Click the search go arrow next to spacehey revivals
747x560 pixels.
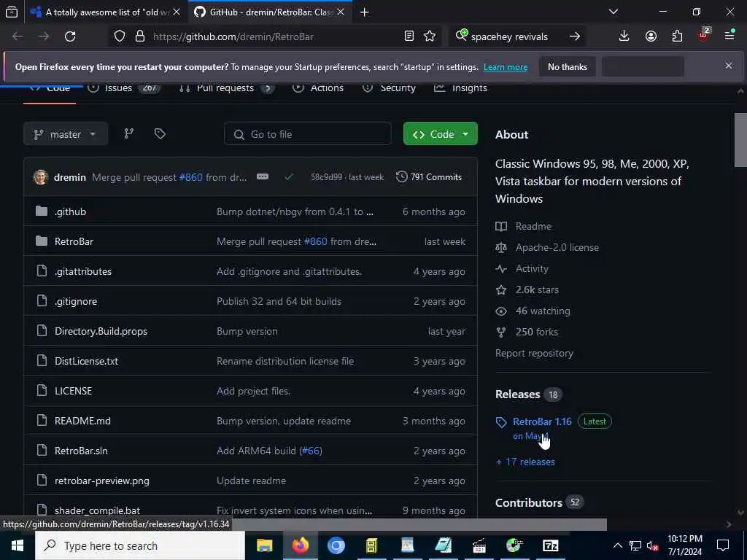[575, 36]
